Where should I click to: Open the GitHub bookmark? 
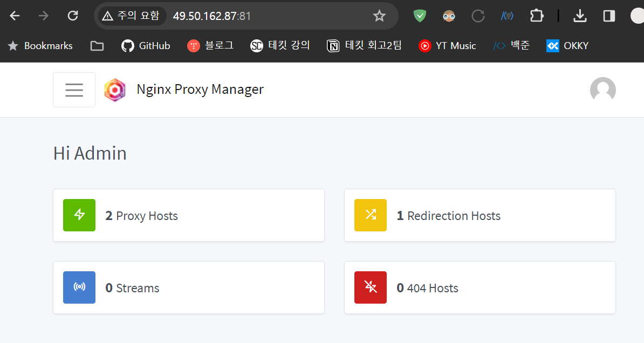[x=146, y=46]
